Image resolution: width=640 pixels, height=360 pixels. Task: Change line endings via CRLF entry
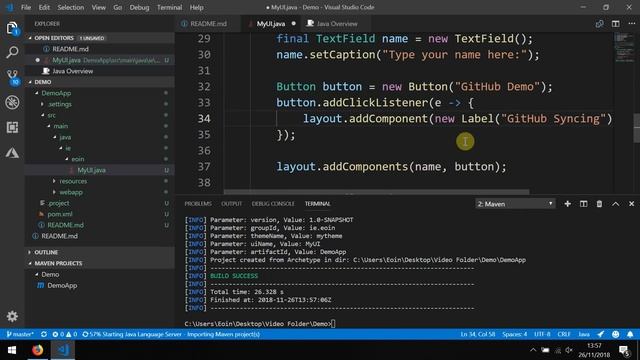click(564, 334)
